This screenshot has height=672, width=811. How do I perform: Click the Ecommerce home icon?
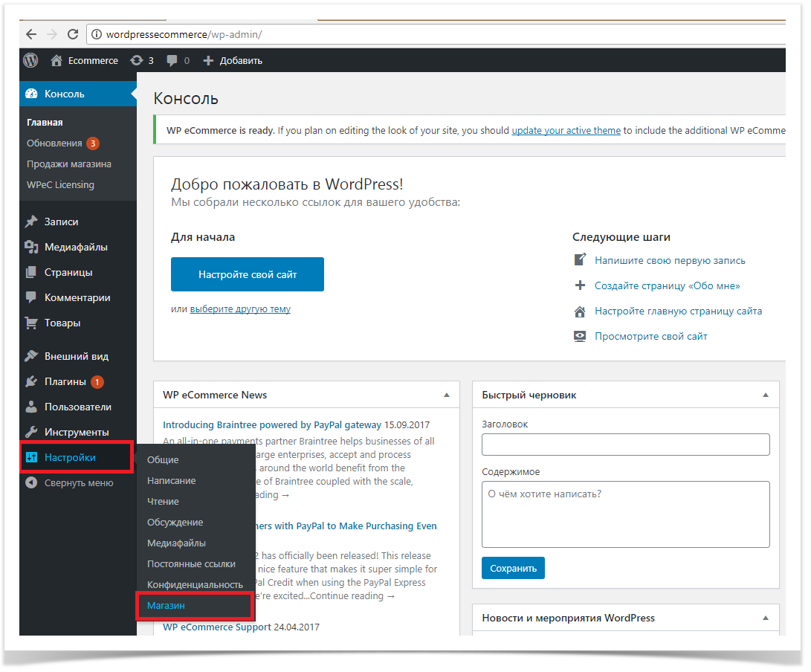point(56,60)
